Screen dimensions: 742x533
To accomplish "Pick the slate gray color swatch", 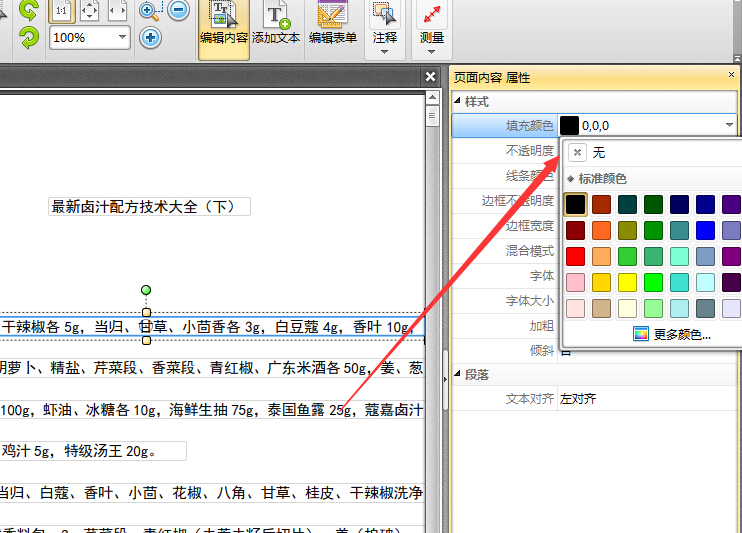I will [x=705, y=309].
